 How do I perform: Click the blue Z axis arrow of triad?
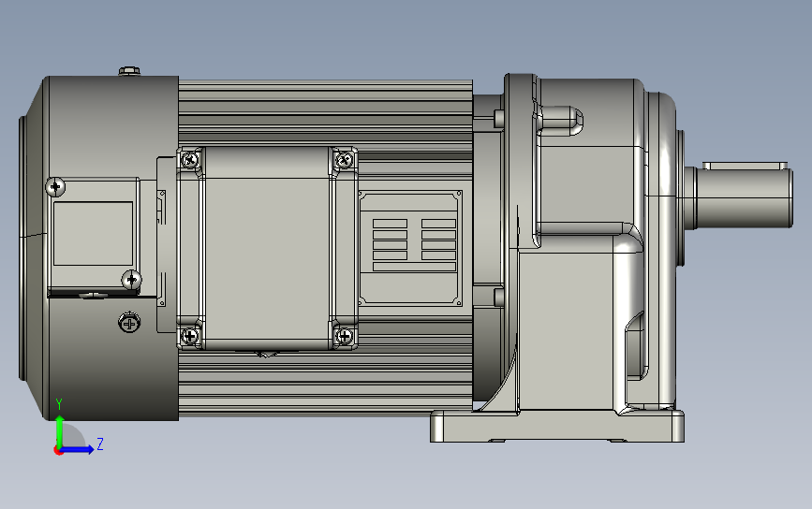[78, 449]
